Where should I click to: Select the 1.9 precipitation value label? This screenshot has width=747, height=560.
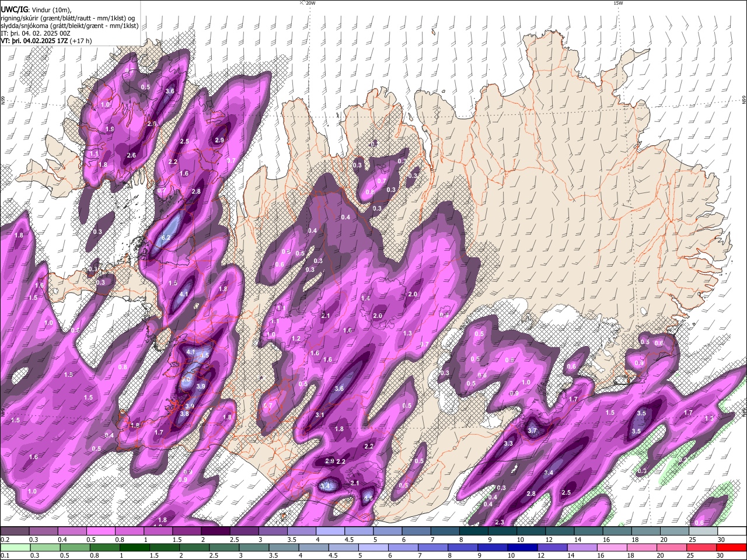(x=110, y=129)
